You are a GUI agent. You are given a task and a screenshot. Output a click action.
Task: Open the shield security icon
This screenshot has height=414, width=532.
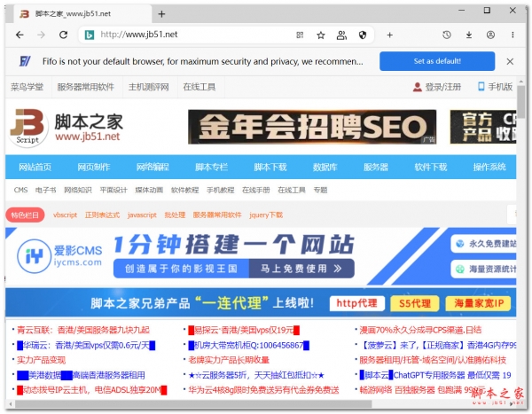(x=363, y=35)
